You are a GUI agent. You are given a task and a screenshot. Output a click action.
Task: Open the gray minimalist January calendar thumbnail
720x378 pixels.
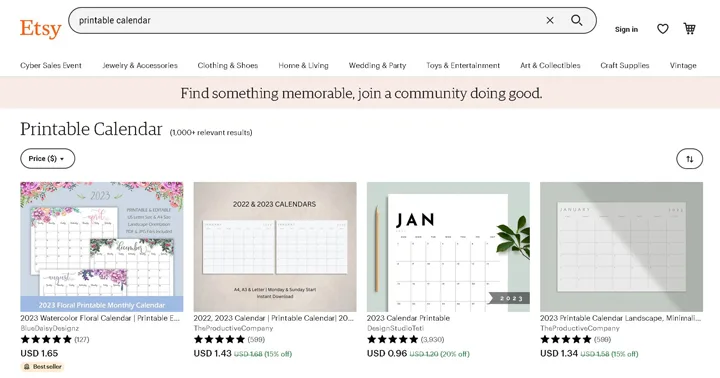[x=621, y=247]
